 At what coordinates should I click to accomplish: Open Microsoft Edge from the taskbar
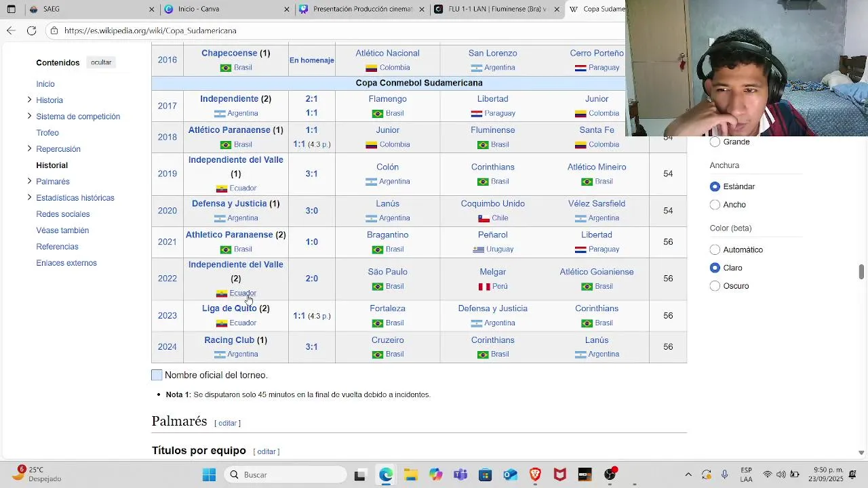click(x=385, y=474)
